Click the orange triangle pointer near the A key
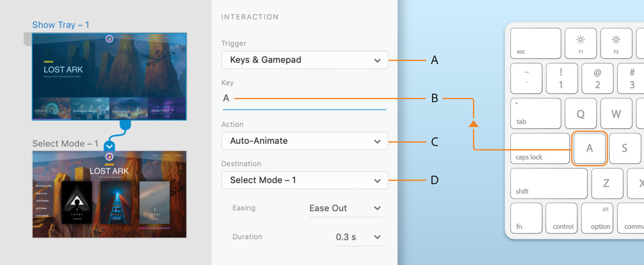The width and height of the screenshot is (644, 265). pos(474,124)
